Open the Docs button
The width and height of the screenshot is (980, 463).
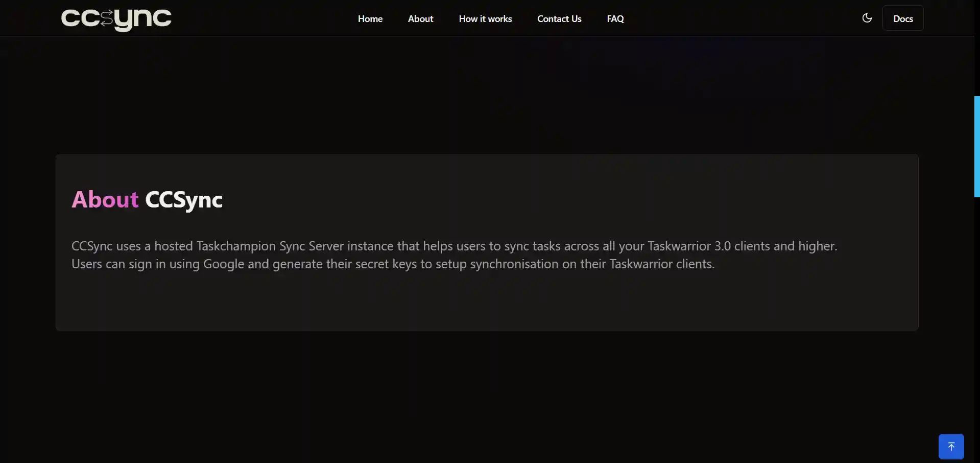(903, 18)
